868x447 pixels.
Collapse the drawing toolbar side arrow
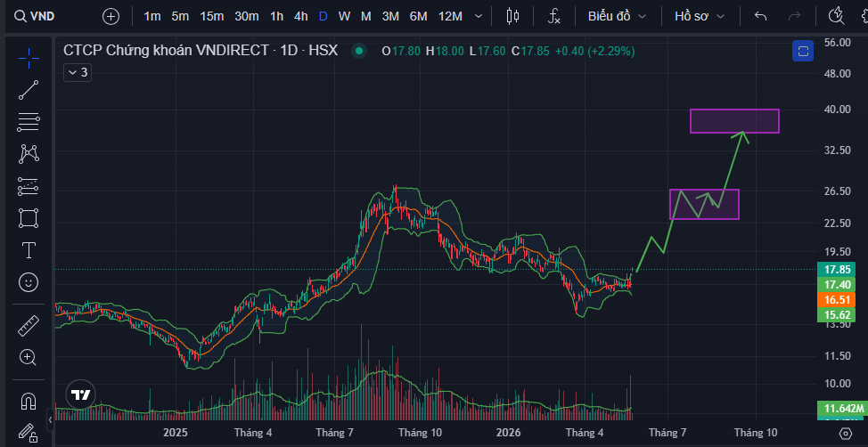51,420
